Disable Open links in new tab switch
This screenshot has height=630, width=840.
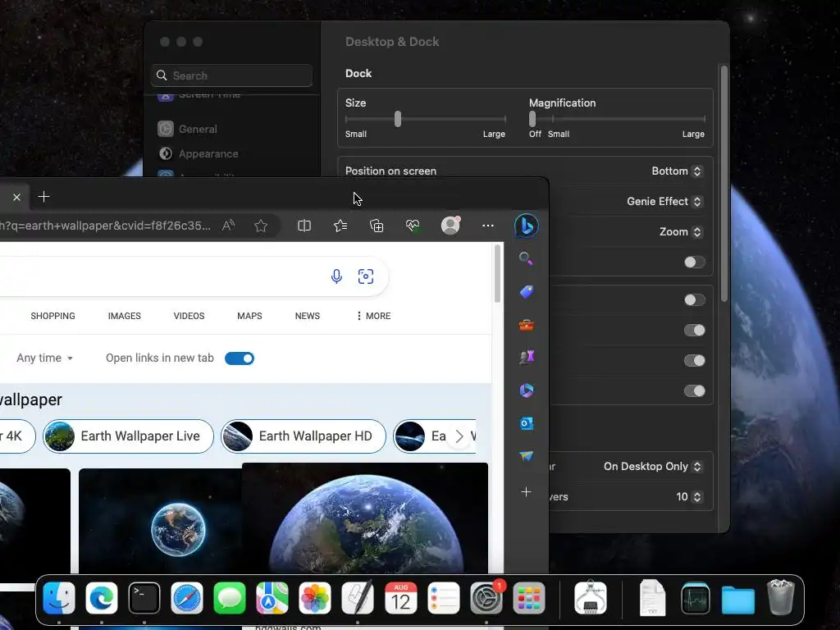tap(240, 358)
